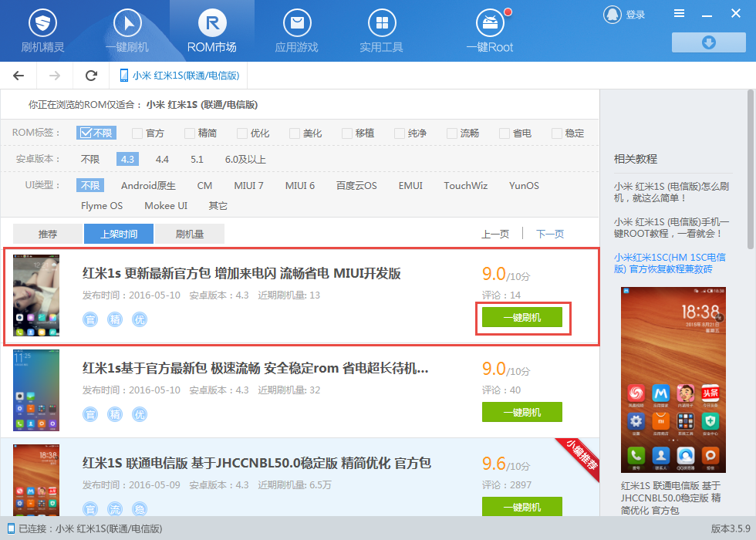The width and height of the screenshot is (756, 540).
Task: Click 优 badge on 极速流畅 ROM entry
Action: [140, 414]
